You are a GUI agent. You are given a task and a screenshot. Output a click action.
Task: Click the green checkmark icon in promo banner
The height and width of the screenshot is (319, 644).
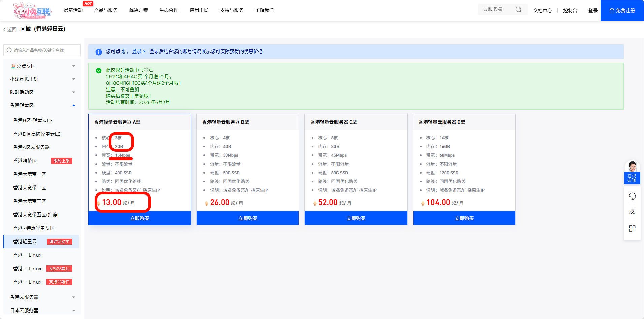[x=99, y=71]
